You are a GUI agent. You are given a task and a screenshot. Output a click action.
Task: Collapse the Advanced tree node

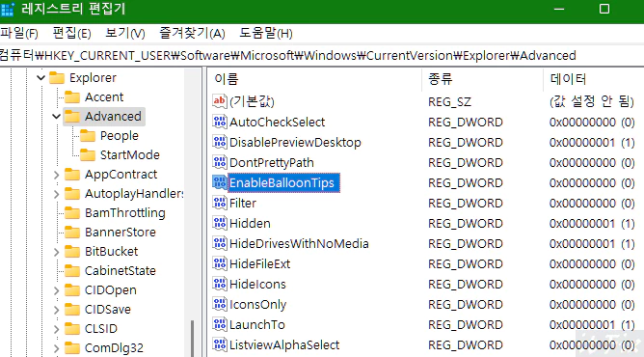click(56, 116)
